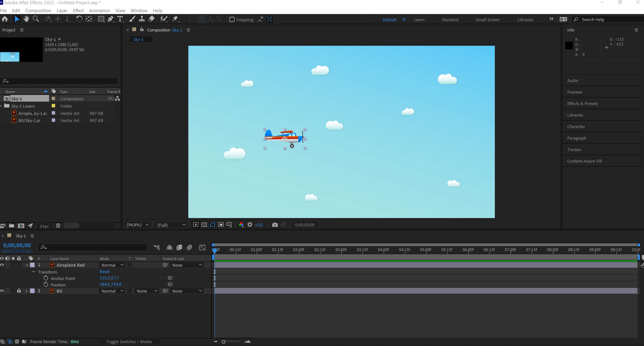The image size is (644, 346).
Task: Expand the BG layer properties
Action: click(26, 291)
